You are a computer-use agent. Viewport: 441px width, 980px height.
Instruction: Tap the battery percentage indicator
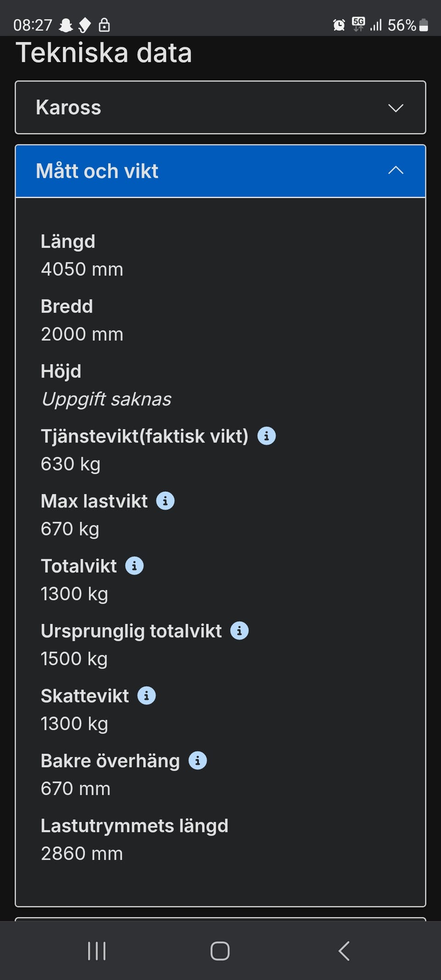click(x=401, y=25)
